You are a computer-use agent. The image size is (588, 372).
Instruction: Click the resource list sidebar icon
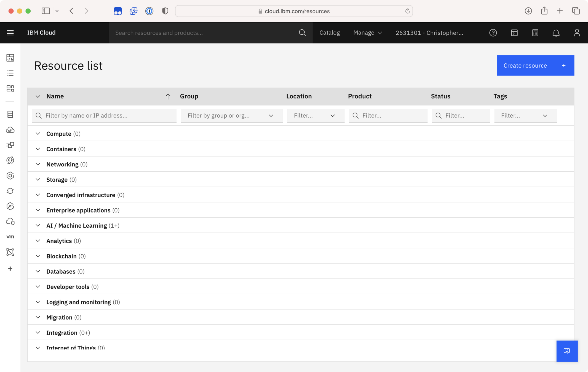click(10, 73)
